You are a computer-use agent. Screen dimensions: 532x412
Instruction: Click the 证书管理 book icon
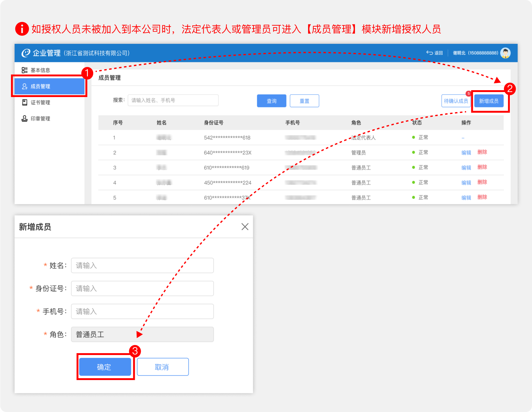click(x=24, y=103)
